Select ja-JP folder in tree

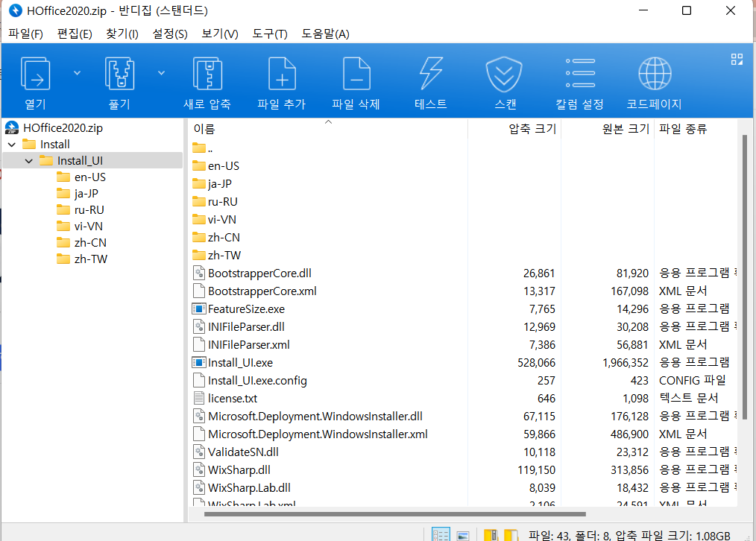pyautogui.click(x=86, y=194)
